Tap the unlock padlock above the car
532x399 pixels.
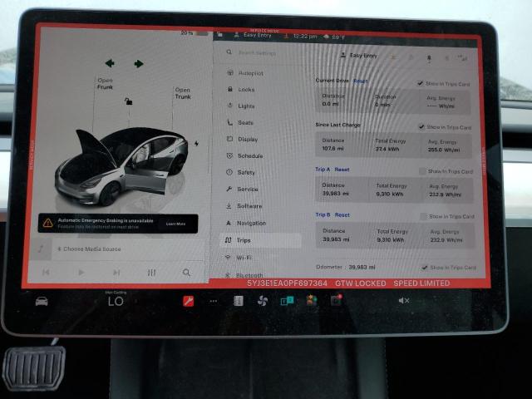[128, 101]
